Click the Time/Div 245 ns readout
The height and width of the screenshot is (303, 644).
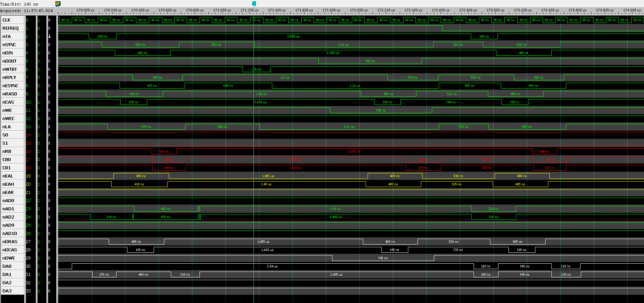19,4
